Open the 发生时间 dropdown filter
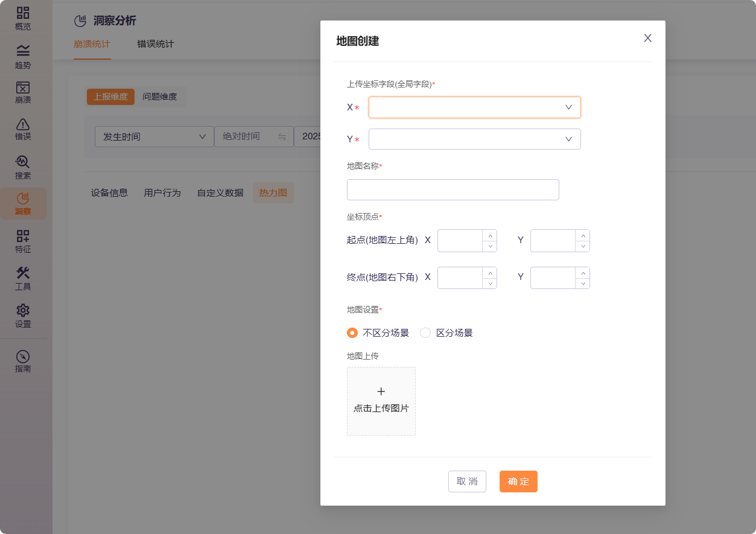The width and height of the screenshot is (756, 534). (154, 137)
